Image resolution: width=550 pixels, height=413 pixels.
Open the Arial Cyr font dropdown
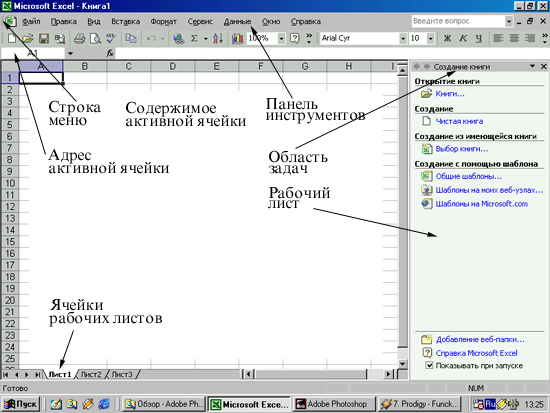click(x=403, y=38)
